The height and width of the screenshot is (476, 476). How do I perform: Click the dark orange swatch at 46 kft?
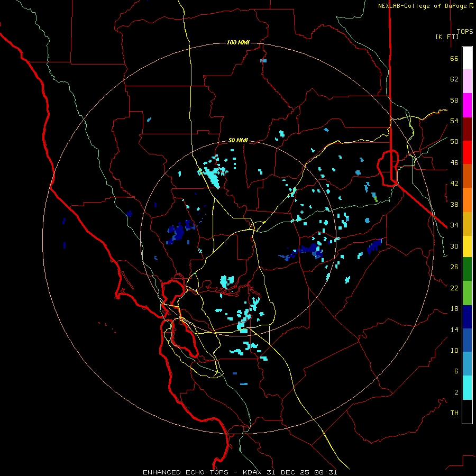tap(467, 176)
